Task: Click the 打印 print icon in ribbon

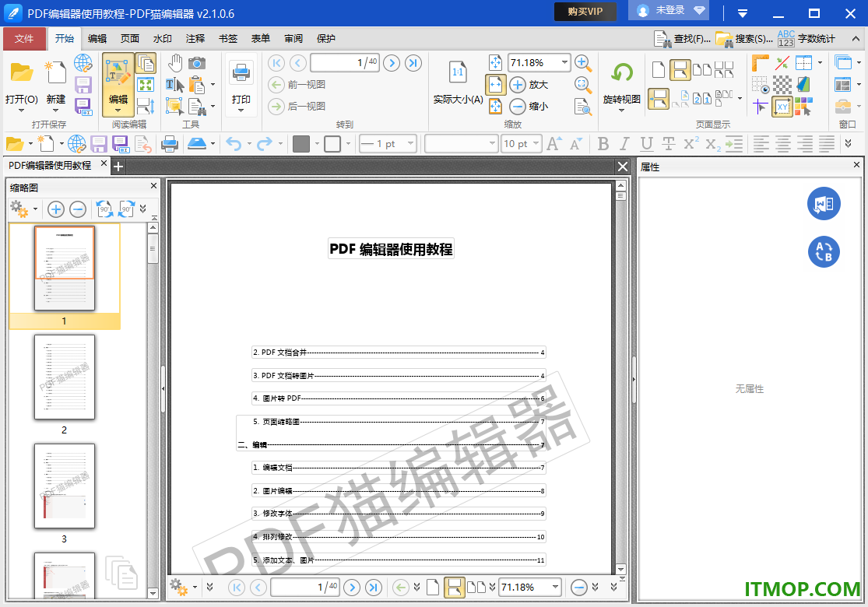Action: (241, 72)
